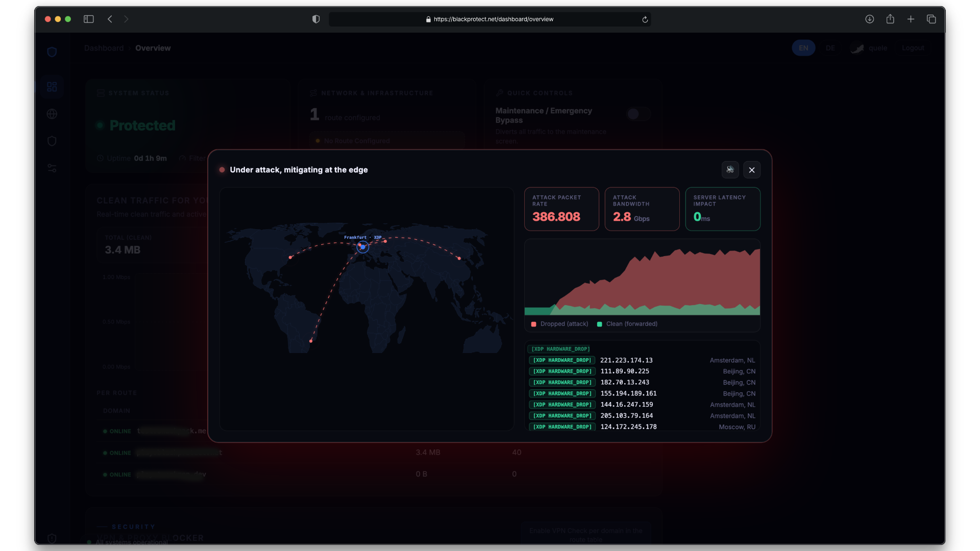Open the quele user profile
The width and height of the screenshot is (980, 551).
tap(869, 48)
